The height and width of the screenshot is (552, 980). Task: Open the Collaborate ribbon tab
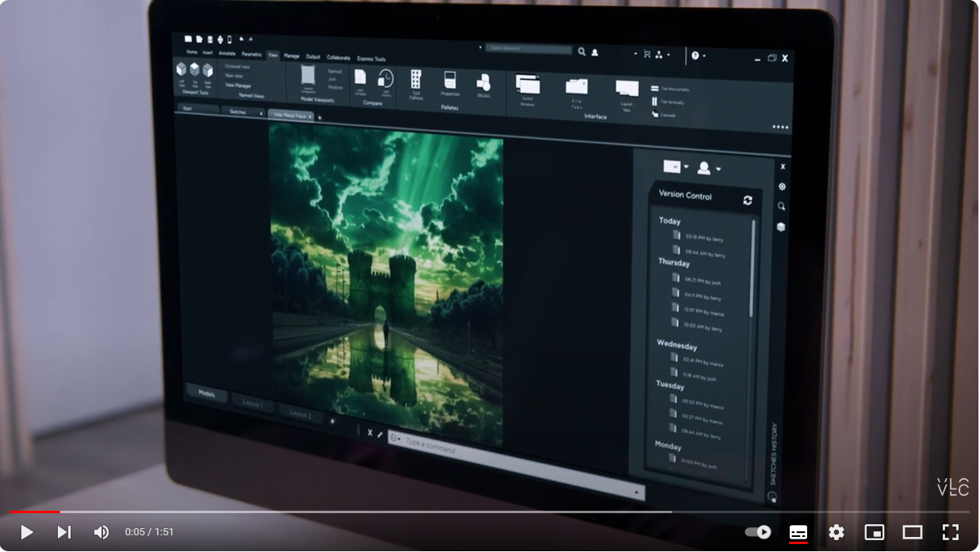(339, 58)
